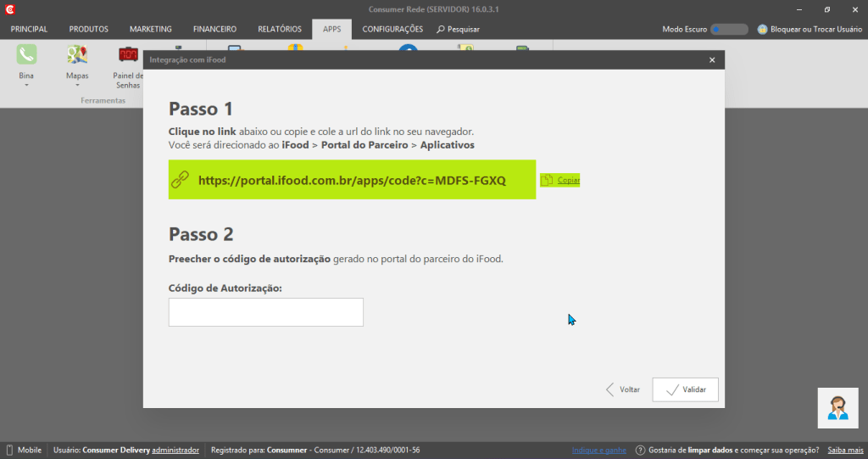Open the iFood portal link
The image size is (868, 459).
pos(352,180)
